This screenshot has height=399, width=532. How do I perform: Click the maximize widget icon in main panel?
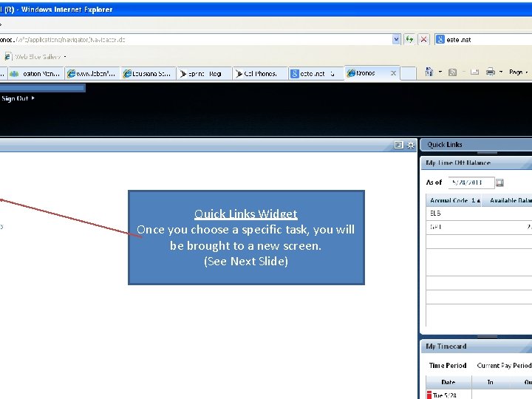pyautogui.click(x=399, y=146)
